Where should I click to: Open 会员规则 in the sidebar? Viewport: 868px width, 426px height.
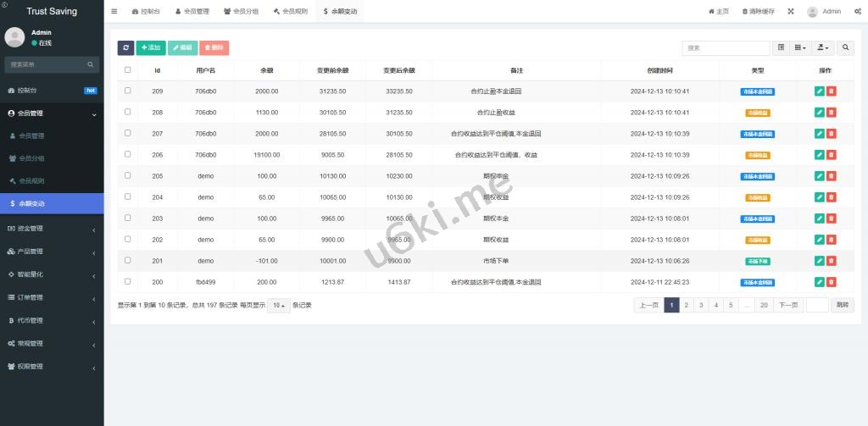(x=32, y=181)
